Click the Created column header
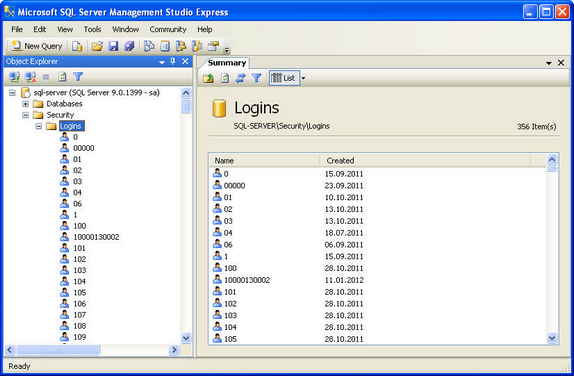The height and width of the screenshot is (376, 574). 426,160
